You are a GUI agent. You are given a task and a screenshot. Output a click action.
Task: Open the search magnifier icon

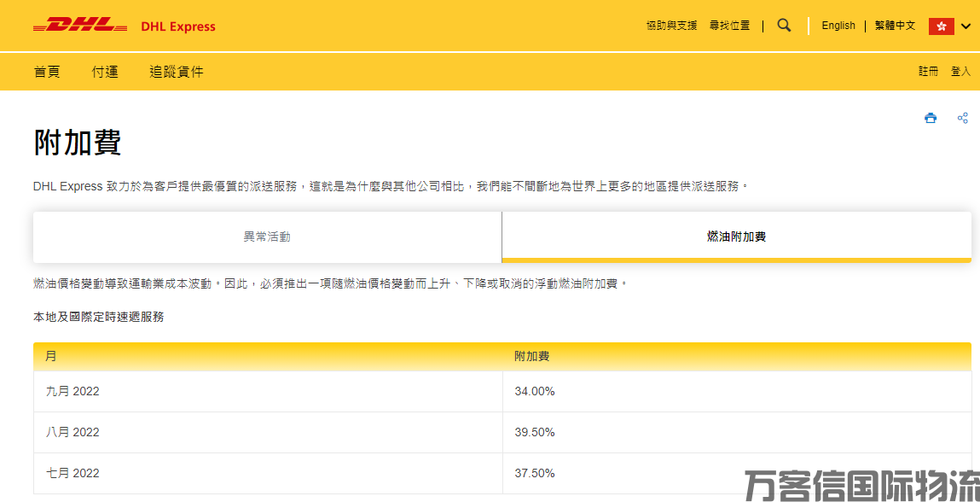click(784, 26)
